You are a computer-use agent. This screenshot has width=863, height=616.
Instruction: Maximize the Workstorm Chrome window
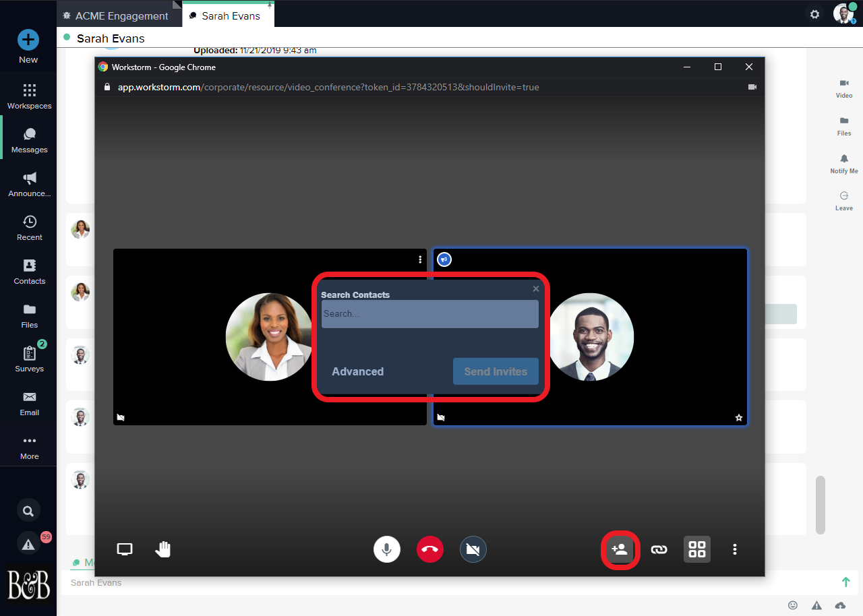click(718, 67)
